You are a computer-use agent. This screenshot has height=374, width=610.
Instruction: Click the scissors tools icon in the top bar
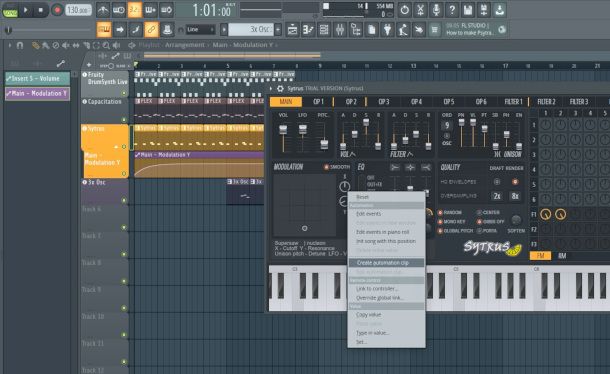tap(421, 10)
